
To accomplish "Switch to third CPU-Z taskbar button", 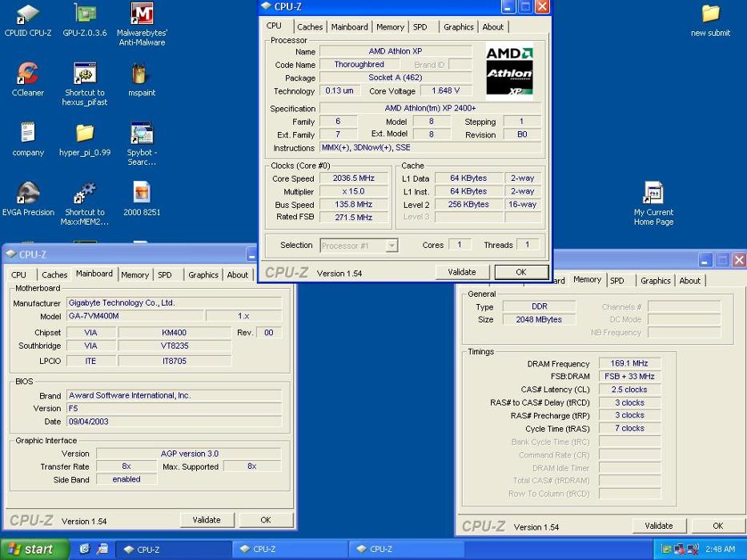I will [x=407, y=550].
